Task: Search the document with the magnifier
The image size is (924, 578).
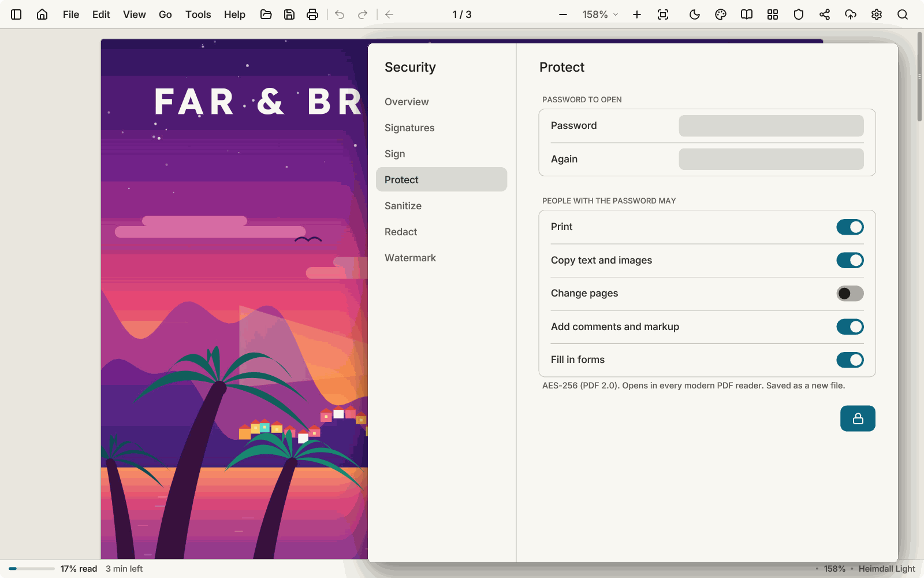Action: click(903, 14)
